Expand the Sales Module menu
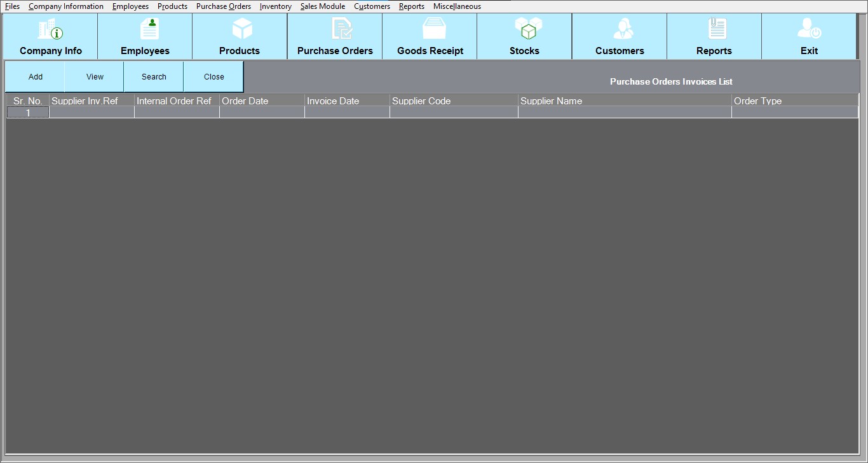The width and height of the screenshot is (868, 463). [x=322, y=6]
